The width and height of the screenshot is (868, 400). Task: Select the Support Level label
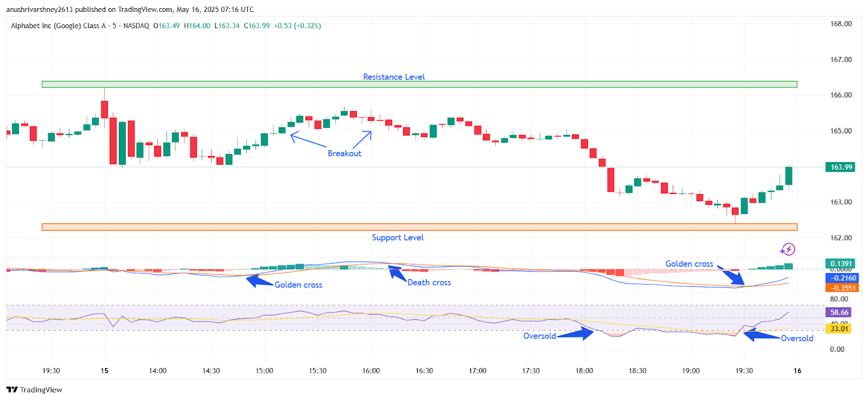(x=398, y=237)
